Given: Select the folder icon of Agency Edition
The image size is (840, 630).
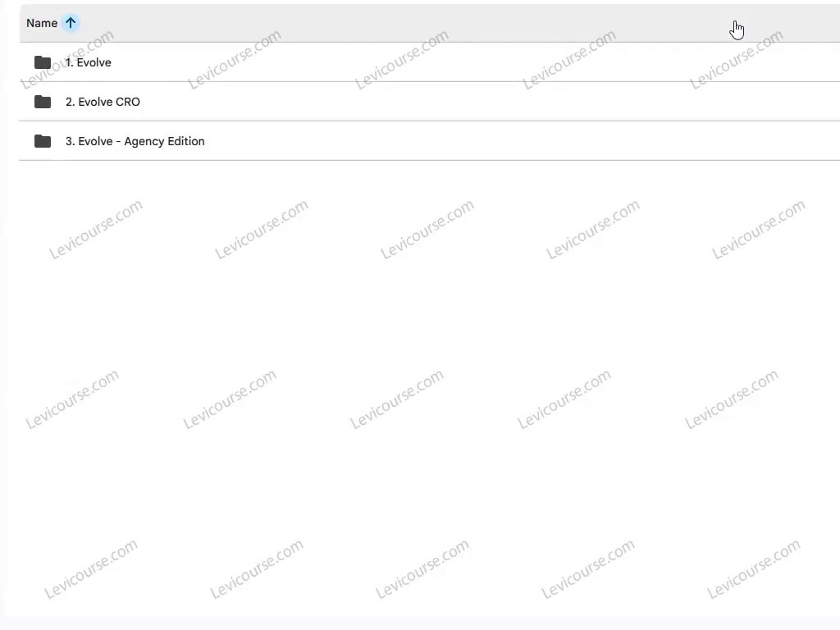Looking at the screenshot, I should click(43, 141).
